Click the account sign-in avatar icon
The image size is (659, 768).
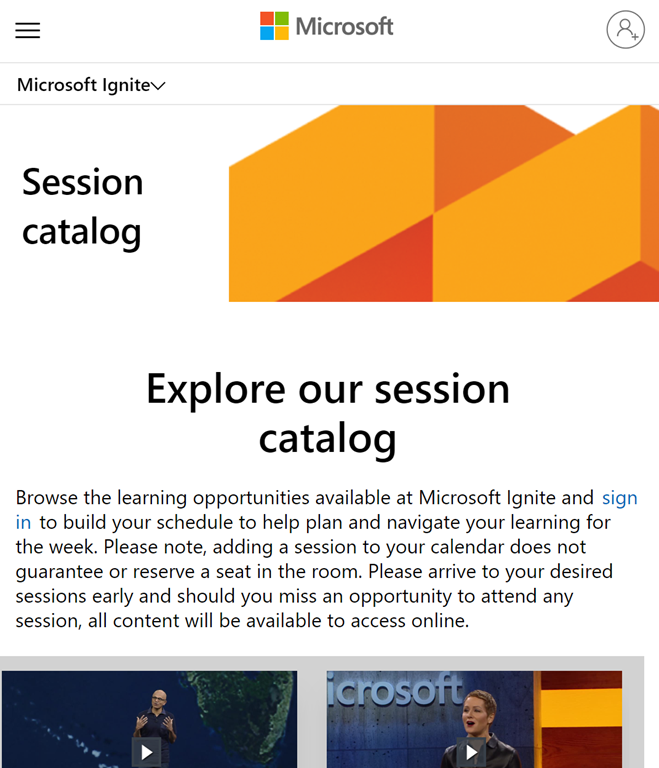click(625, 29)
